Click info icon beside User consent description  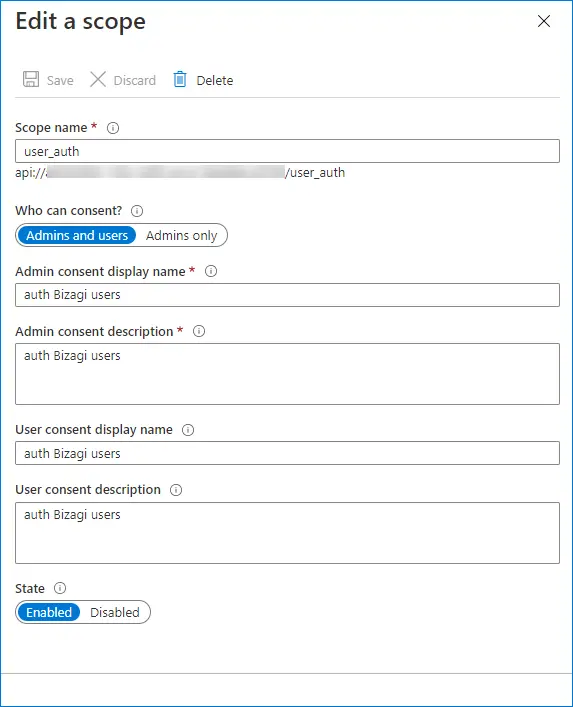click(176, 490)
